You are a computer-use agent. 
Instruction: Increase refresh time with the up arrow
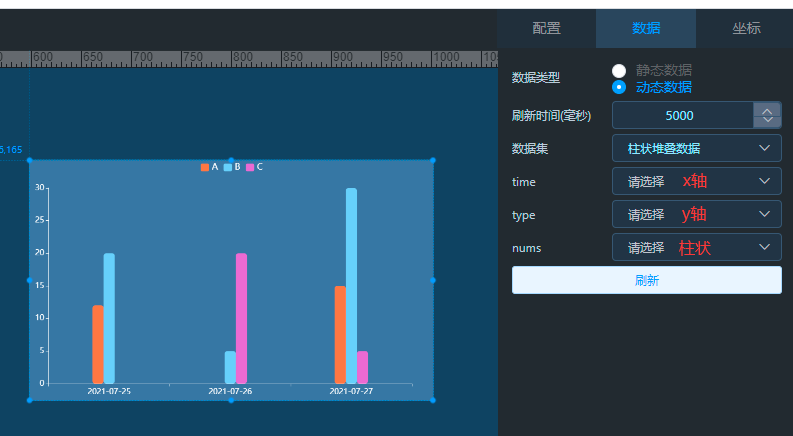[x=767, y=109]
